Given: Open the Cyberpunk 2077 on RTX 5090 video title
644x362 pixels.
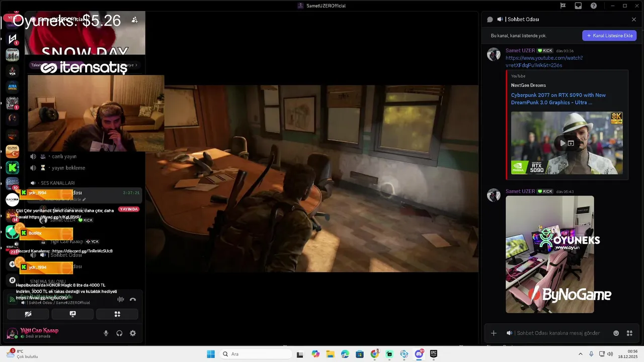Looking at the screenshot, I should (558, 99).
